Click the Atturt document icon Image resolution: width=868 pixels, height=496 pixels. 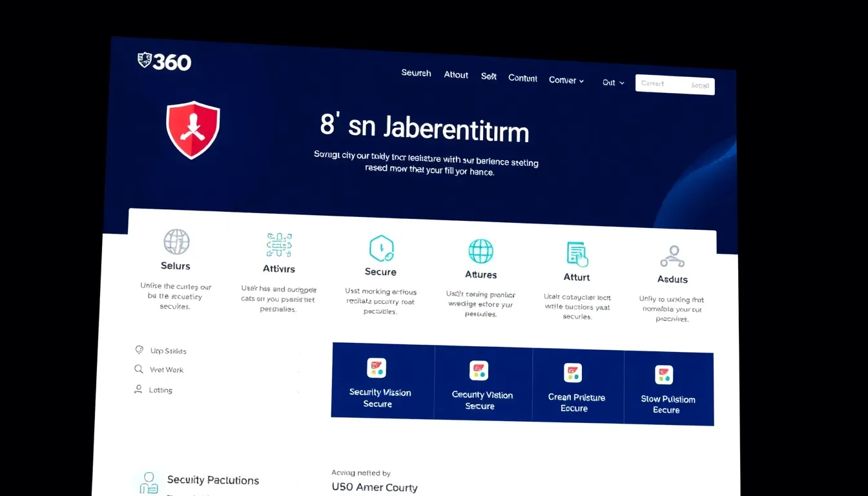point(577,254)
